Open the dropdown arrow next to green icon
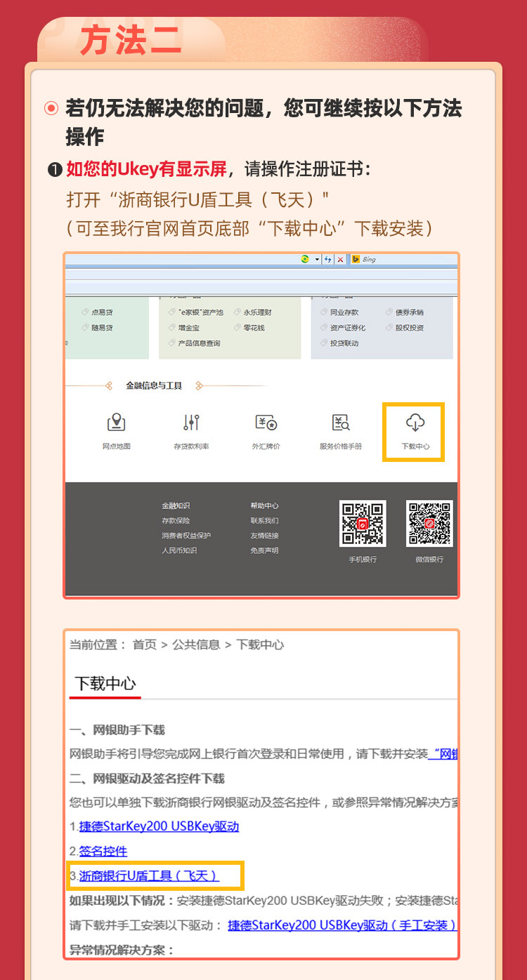Image resolution: width=527 pixels, height=980 pixels. click(317, 259)
